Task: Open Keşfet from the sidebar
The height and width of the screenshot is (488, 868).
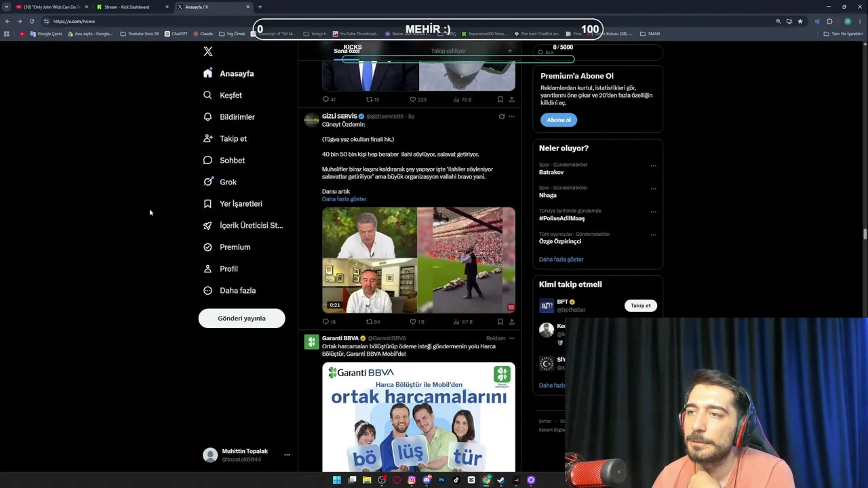Action: [222, 95]
